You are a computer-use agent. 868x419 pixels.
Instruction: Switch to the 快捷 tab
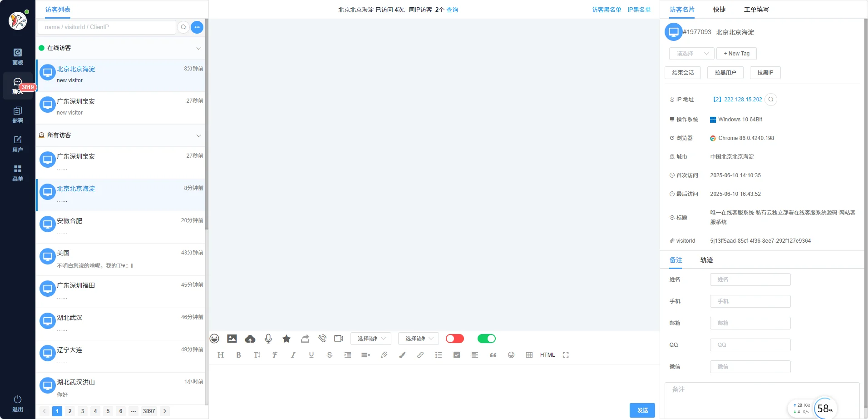tap(720, 10)
